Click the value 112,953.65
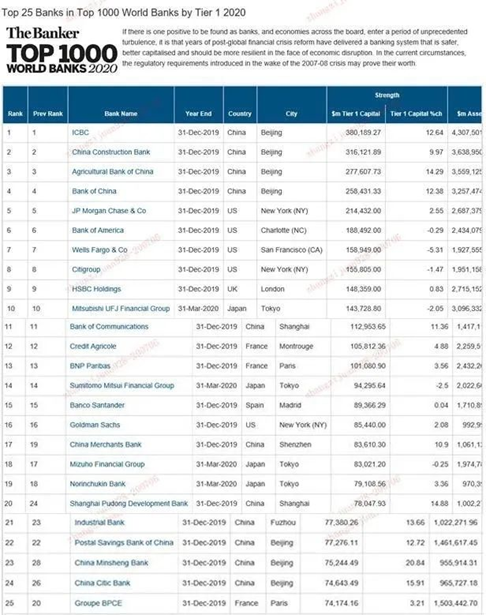Viewport: 486px width, 615px height. pyautogui.click(x=368, y=327)
